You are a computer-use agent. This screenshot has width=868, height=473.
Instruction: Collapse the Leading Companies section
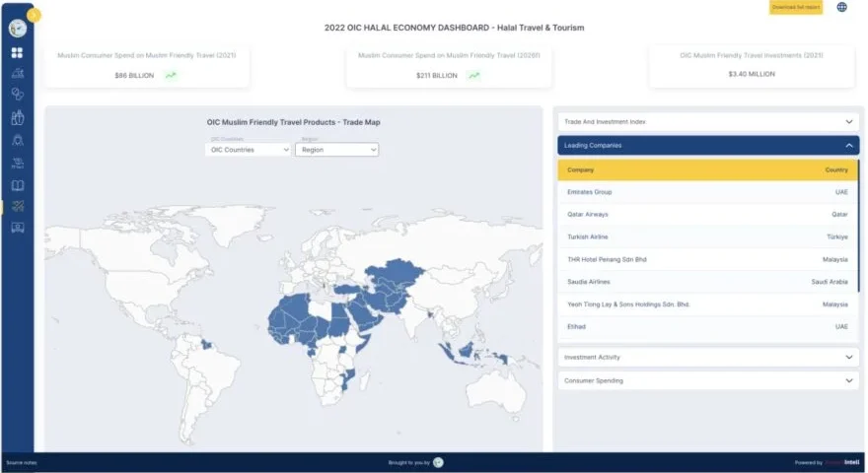(x=708, y=146)
